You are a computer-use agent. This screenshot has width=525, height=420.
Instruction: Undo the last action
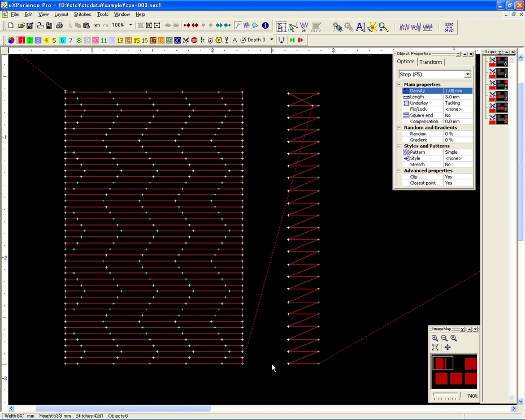(97, 25)
